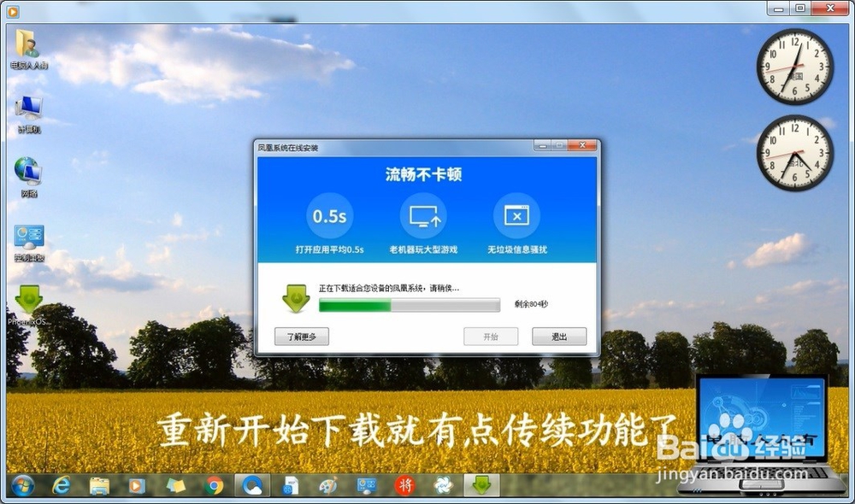Screen dimensions: 855x504
Task: Click the 老机器玩大型游戏 caption
Action: tap(424, 249)
